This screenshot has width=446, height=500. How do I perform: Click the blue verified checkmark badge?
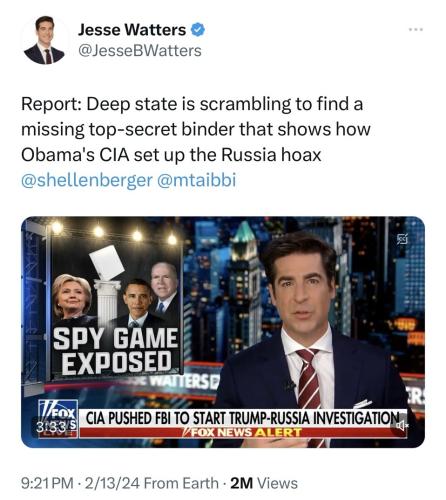tap(198, 30)
